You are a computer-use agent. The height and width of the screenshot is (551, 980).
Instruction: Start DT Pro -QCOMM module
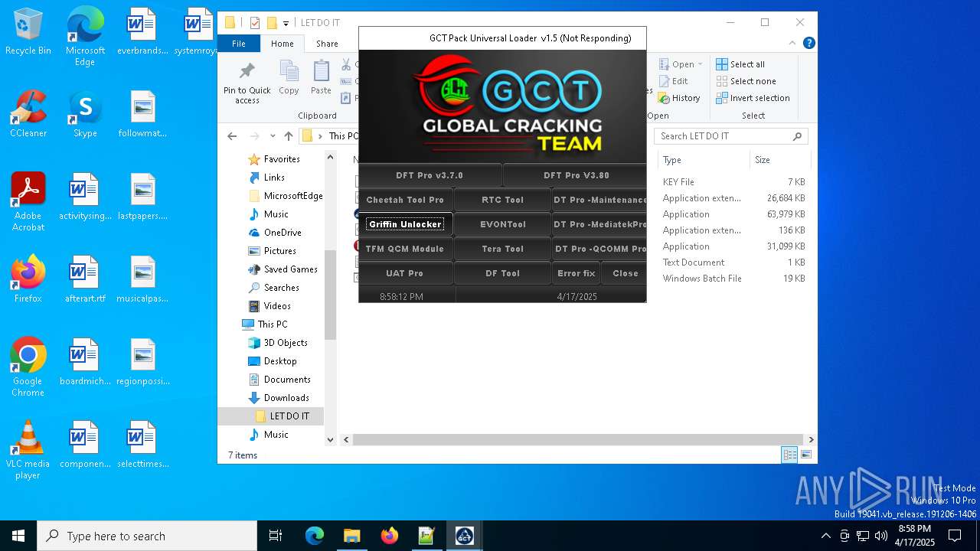click(x=599, y=249)
